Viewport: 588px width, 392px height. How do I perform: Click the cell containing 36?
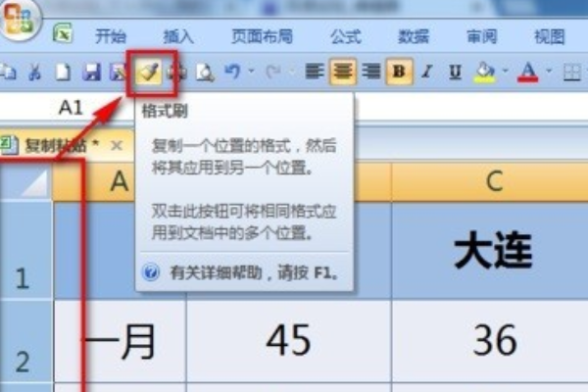[x=491, y=341]
